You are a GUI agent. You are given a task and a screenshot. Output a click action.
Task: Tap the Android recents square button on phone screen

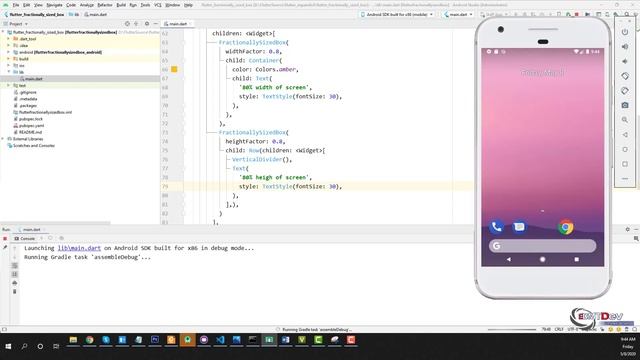[576, 259]
